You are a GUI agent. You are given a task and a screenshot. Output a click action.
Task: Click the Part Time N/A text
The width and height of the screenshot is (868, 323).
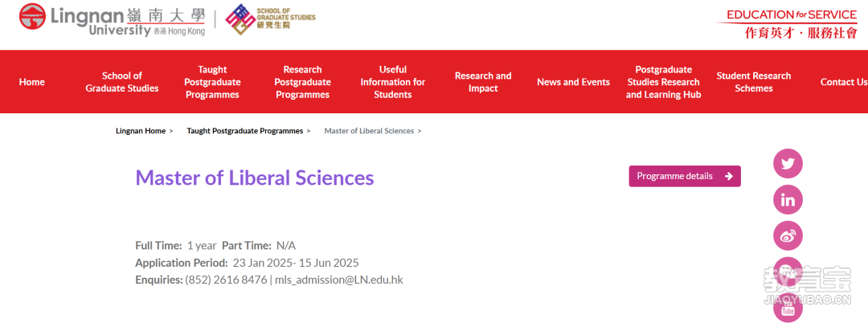(x=259, y=246)
